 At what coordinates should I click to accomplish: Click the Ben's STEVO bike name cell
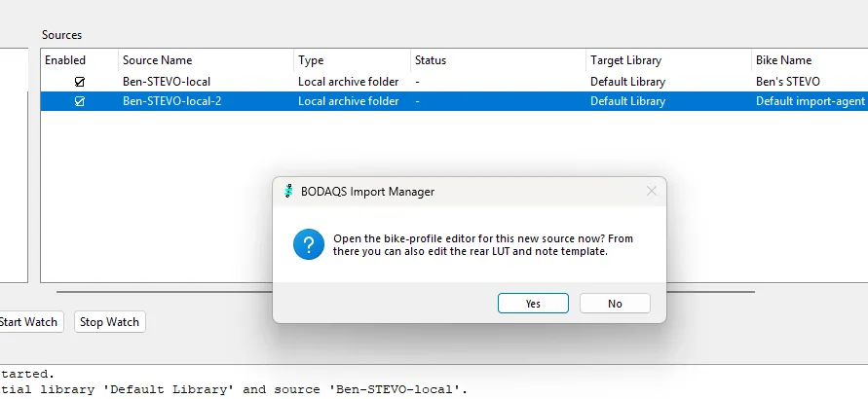click(788, 82)
